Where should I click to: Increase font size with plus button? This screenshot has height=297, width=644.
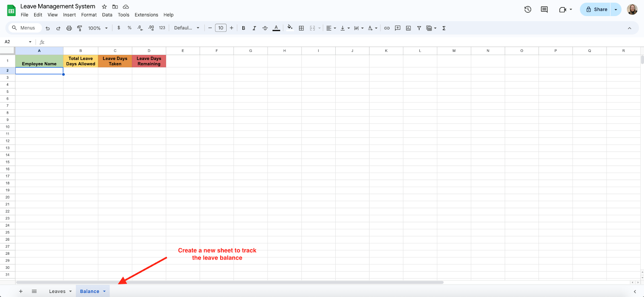(x=231, y=28)
